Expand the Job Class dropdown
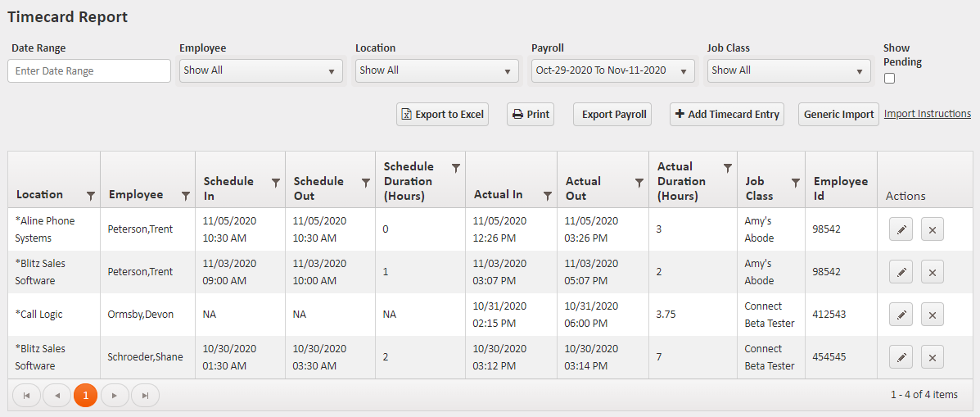The height and width of the screenshot is (417, 980). tap(788, 71)
